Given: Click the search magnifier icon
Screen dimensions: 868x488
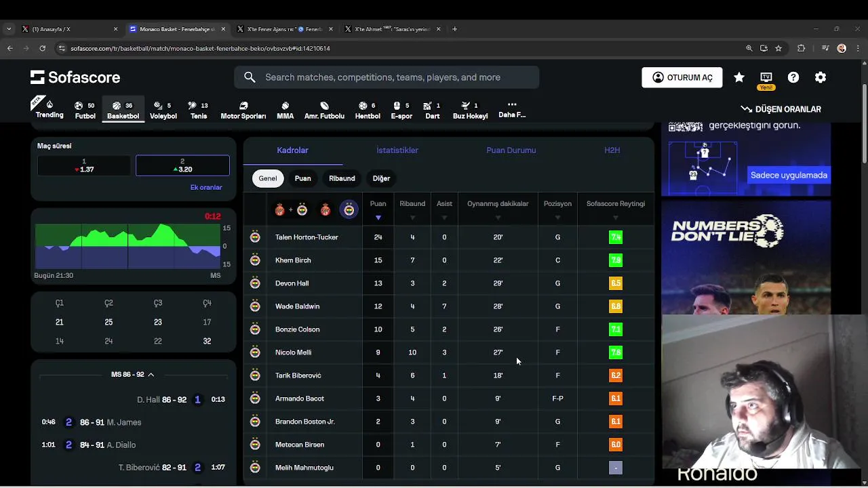Looking at the screenshot, I should (250, 77).
